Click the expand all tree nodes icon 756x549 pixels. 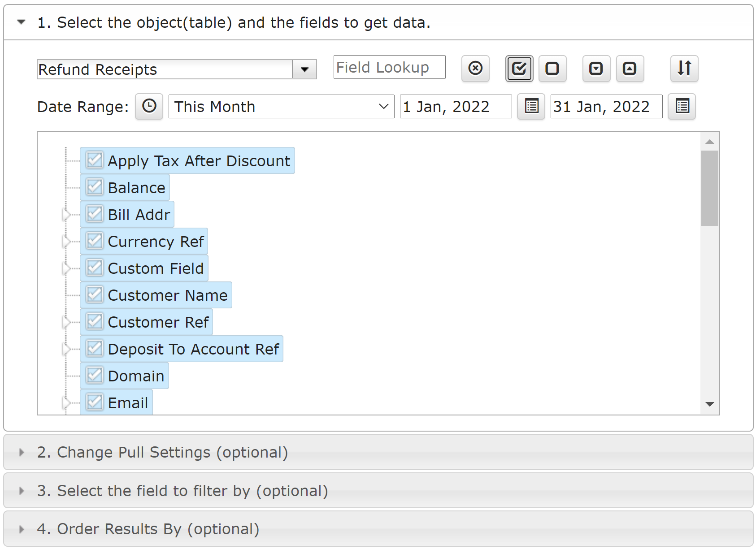coord(596,69)
